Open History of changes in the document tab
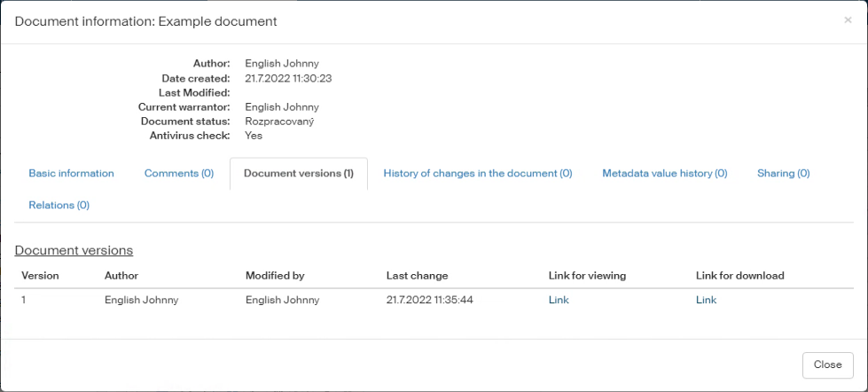868x392 pixels. [477, 174]
